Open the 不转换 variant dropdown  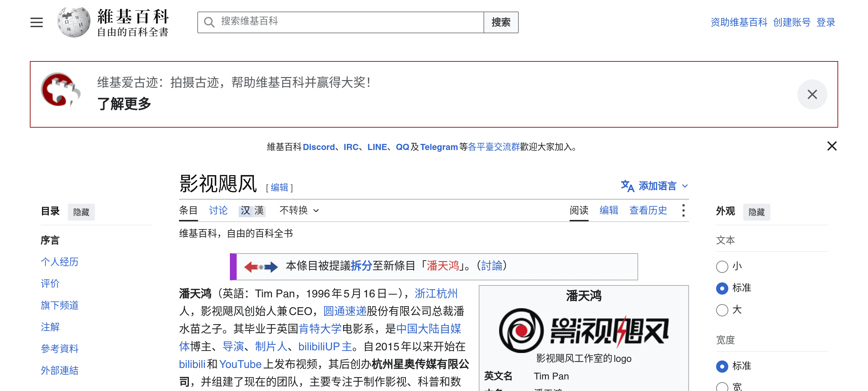pos(299,210)
